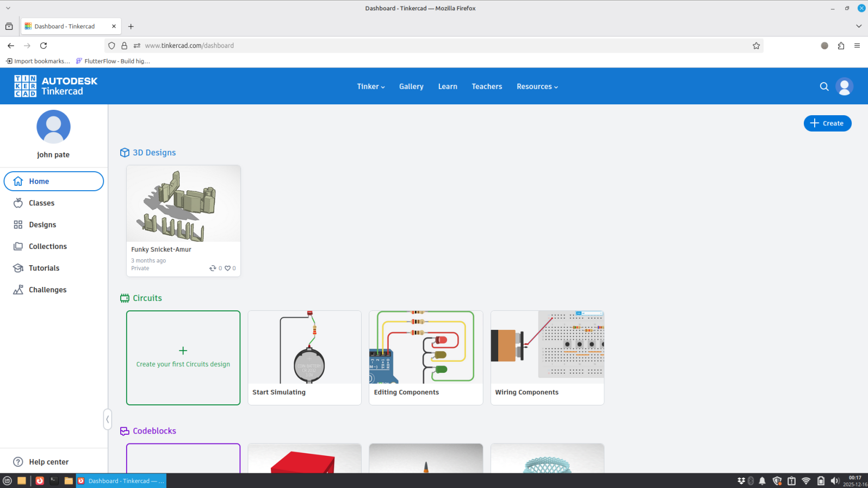Image resolution: width=868 pixels, height=488 pixels.
Task: Expand the Tinker dropdown menu
Action: click(370, 86)
